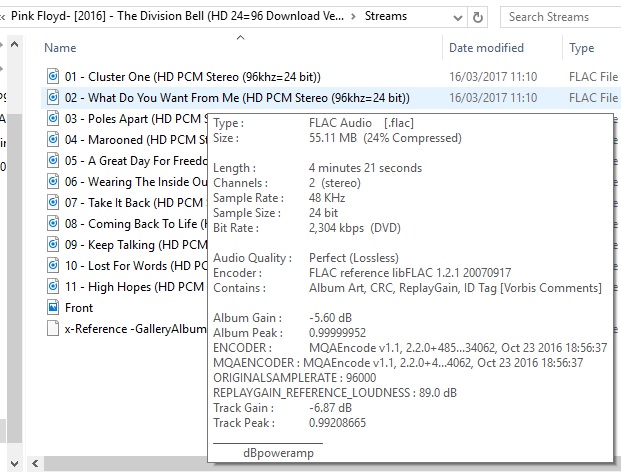
Task: Select the Front image file name
Action: (x=79, y=307)
